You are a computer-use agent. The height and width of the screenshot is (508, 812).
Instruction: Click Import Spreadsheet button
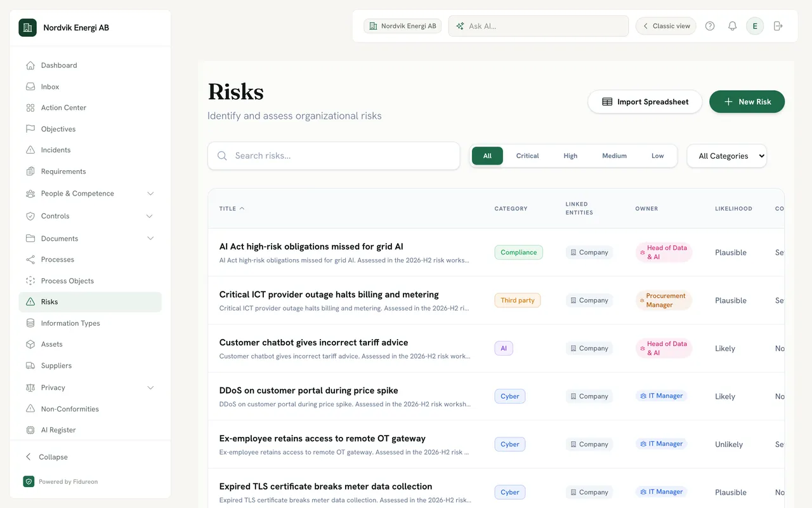coord(645,102)
